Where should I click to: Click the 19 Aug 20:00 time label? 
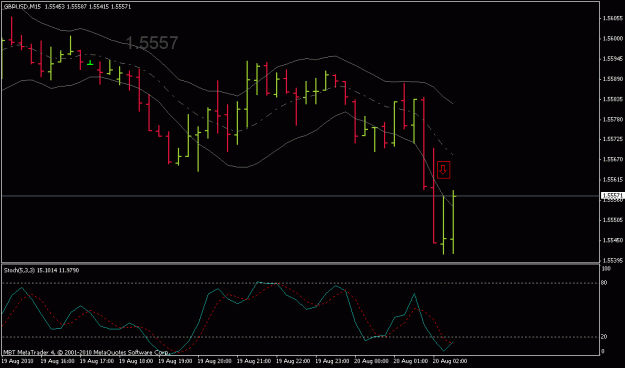pos(214,361)
